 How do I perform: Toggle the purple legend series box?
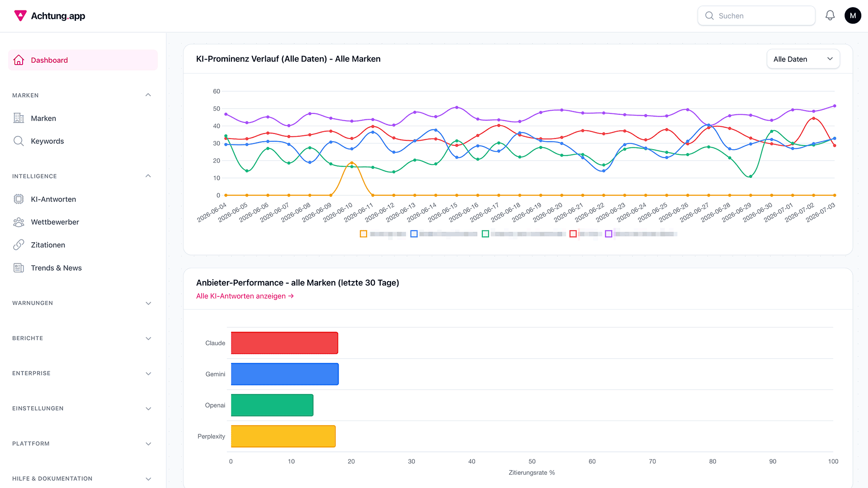pyautogui.click(x=609, y=234)
